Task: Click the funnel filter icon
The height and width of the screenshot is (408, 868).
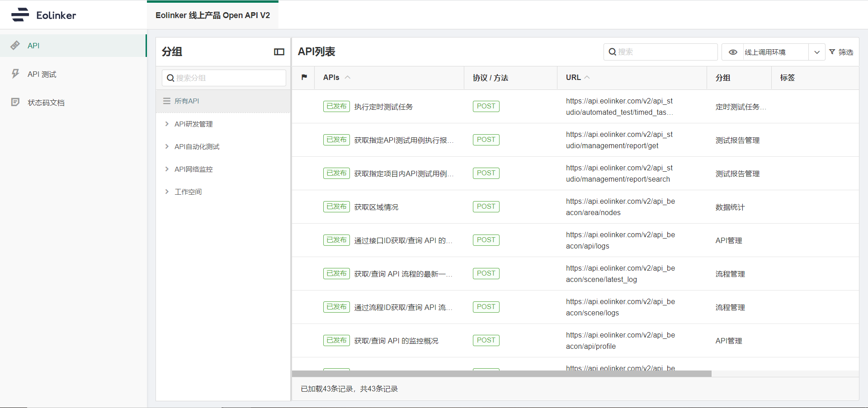Action: coord(832,52)
